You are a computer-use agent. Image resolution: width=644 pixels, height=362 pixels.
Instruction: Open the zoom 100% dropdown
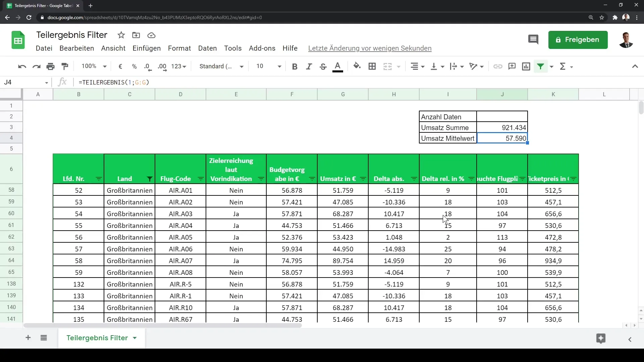pyautogui.click(x=94, y=66)
